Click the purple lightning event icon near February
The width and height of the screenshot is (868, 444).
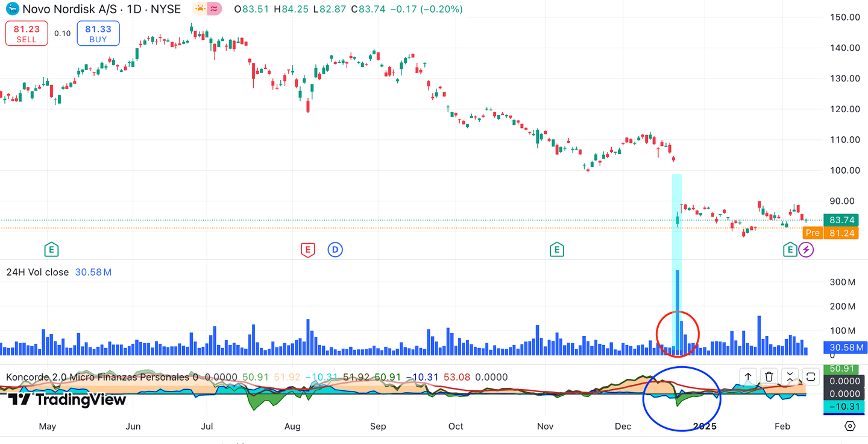807,249
